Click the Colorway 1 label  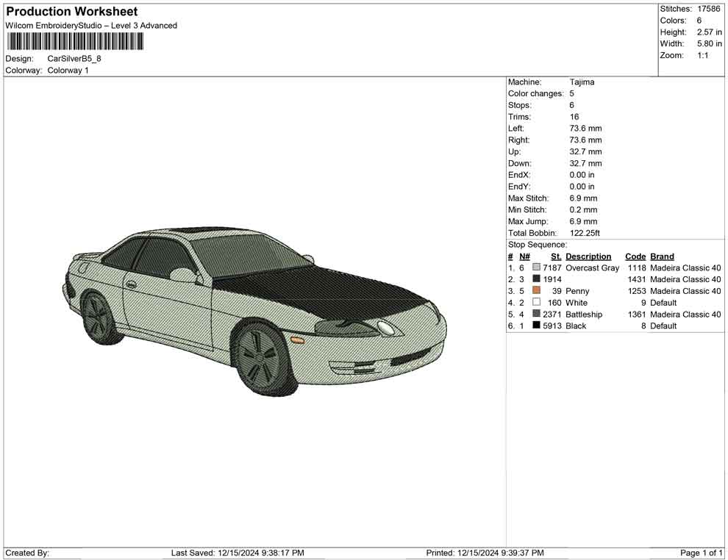coord(66,71)
